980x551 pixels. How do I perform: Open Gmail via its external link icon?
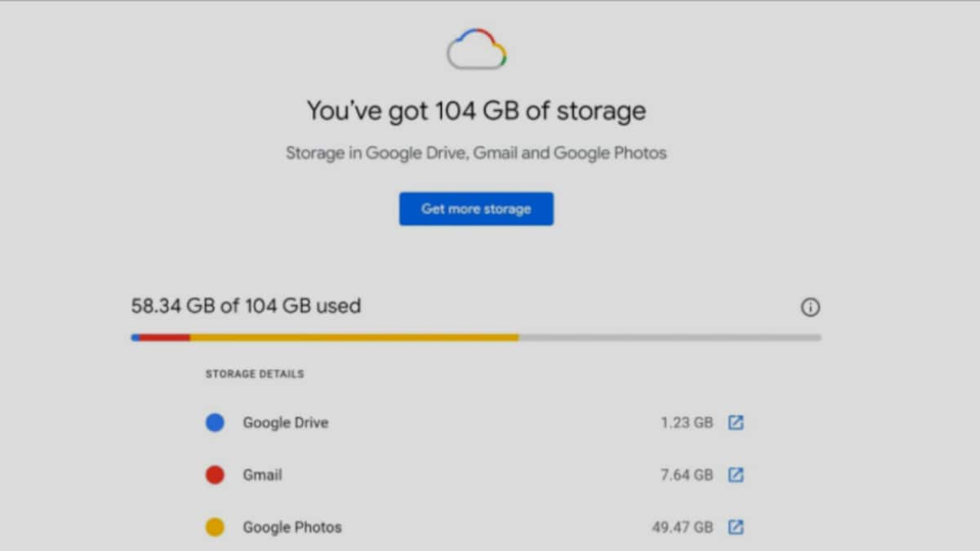click(x=736, y=475)
